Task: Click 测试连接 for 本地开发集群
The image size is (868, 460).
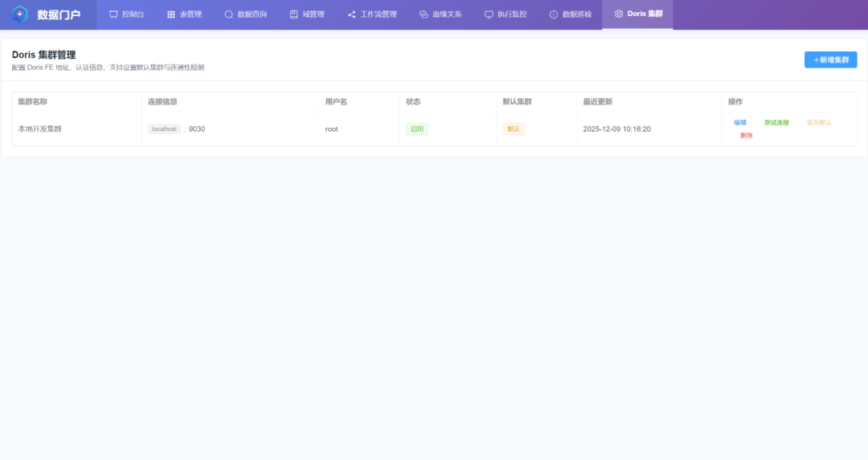Action: click(x=776, y=122)
